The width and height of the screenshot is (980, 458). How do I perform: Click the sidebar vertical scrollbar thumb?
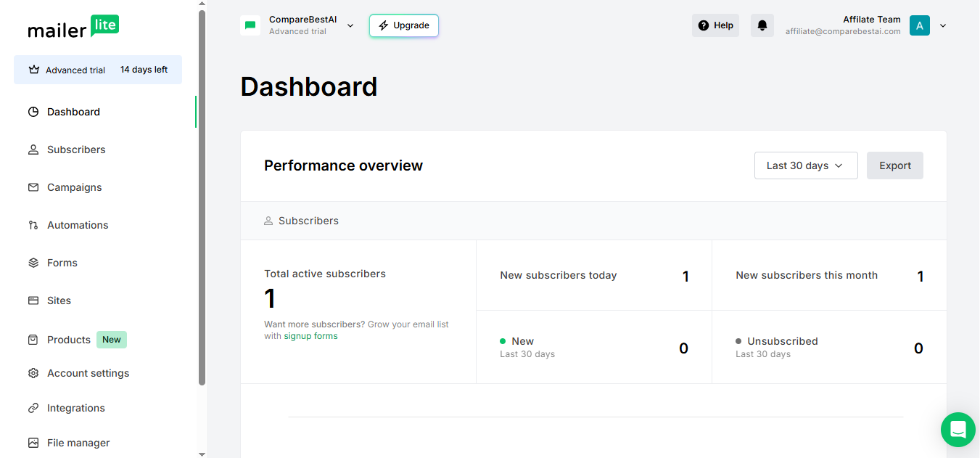[202, 197]
